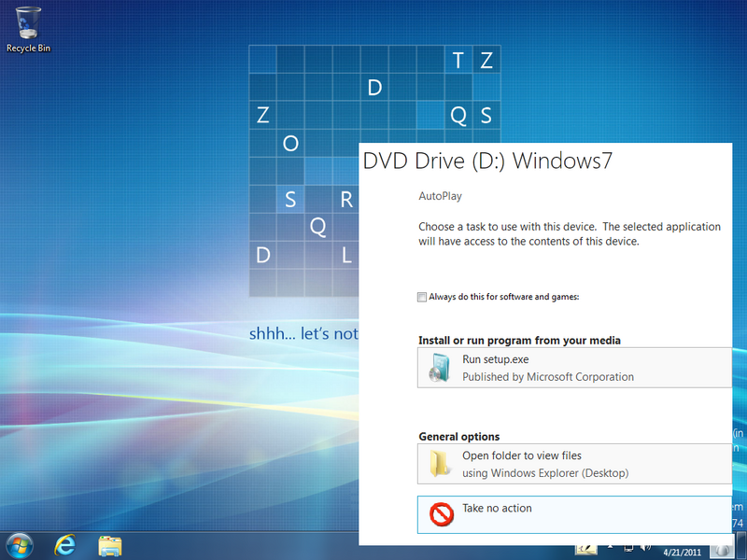Viewport: 747px width, 560px height.
Task: Show hidden notification area icons
Action: 610,548
